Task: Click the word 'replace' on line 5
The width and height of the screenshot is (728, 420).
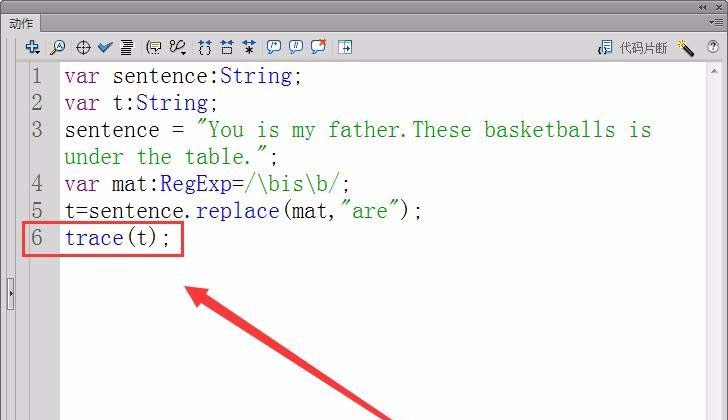Action: pyautogui.click(x=238, y=211)
